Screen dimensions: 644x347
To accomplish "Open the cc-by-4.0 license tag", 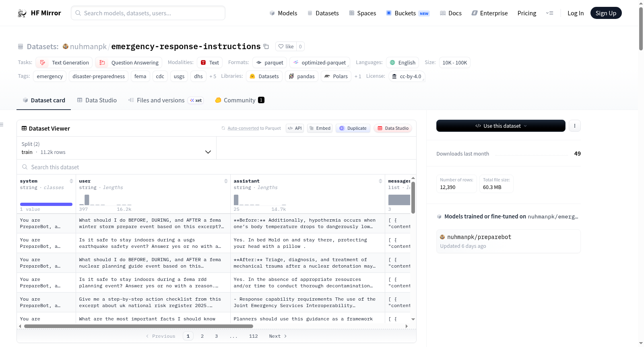I will (x=407, y=76).
